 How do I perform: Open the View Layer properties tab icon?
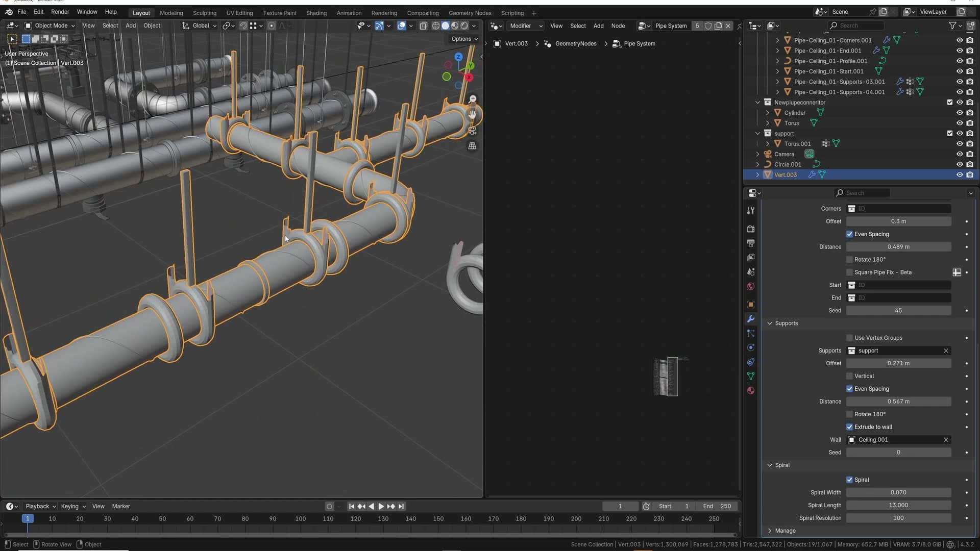click(x=750, y=258)
